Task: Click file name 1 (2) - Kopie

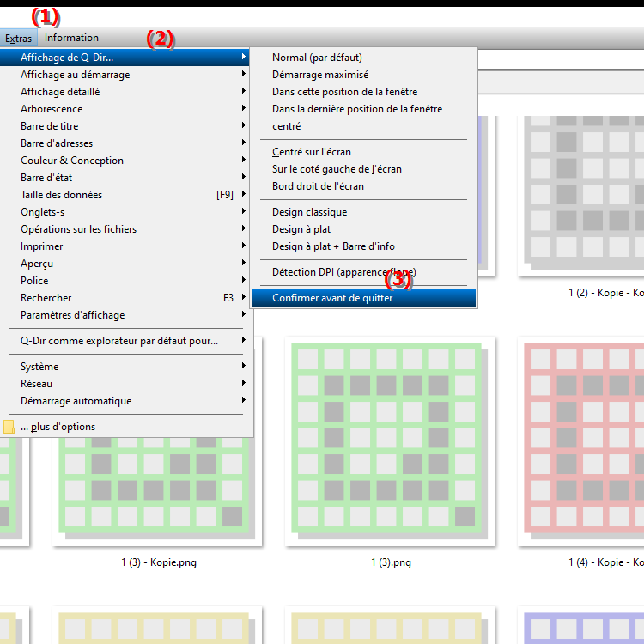Action: 606,293
